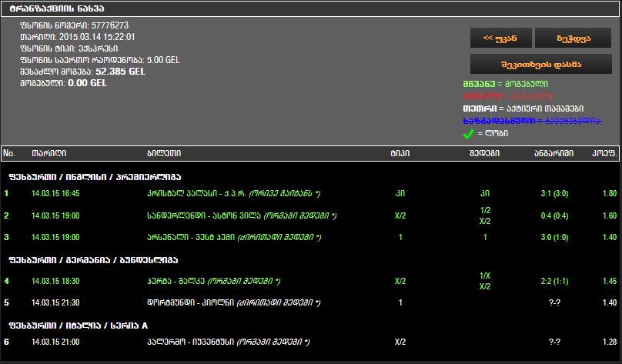Click the possible win 52.385 GEL value
This screenshot has height=364, width=622.
[x=121, y=72]
